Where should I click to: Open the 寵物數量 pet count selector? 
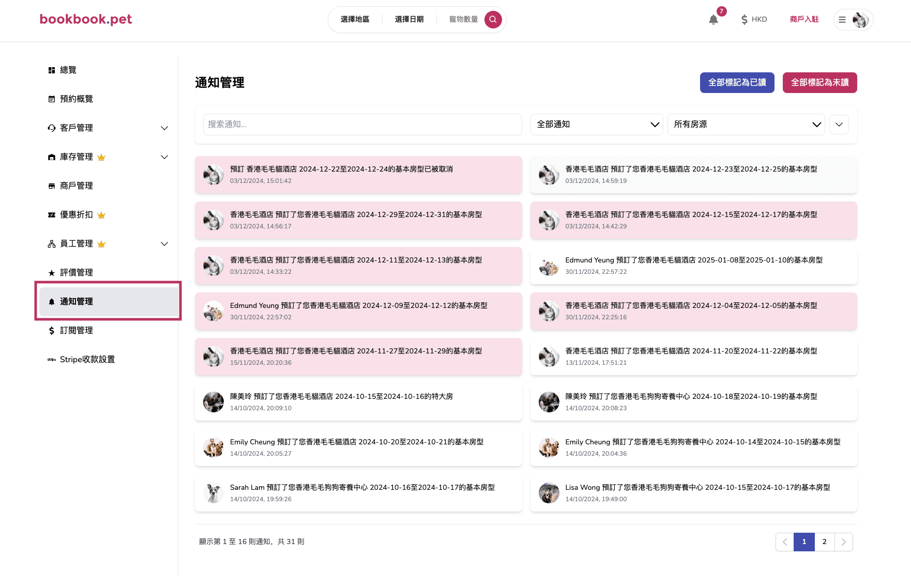click(x=464, y=20)
